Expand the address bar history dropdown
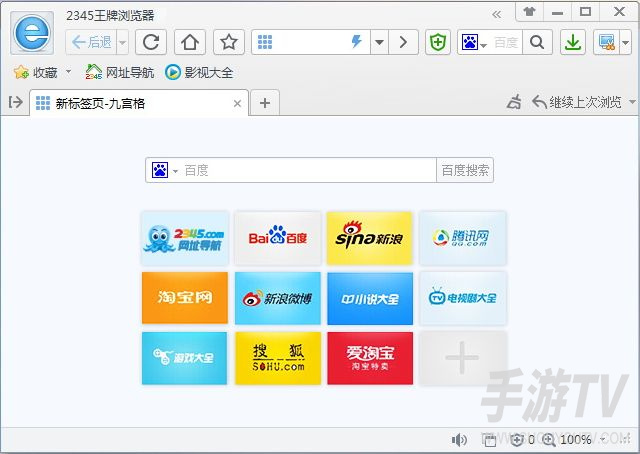The height and width of the screenshot is (454, 640). coord(379,42)
